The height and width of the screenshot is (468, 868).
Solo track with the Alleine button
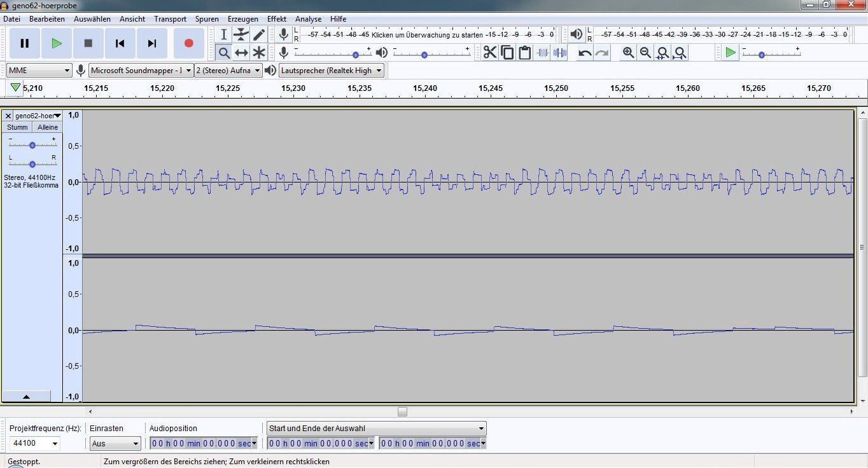coord(47,127)
